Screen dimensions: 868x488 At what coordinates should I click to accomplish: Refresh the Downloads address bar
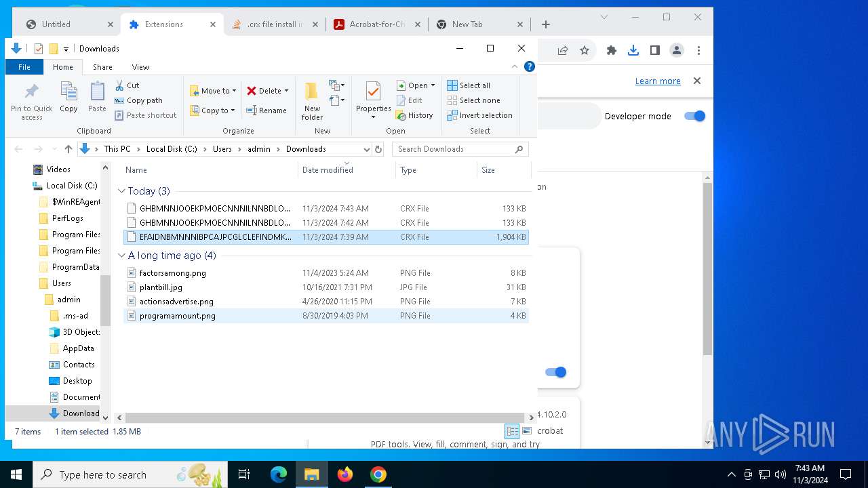click(x=378, y=149)
